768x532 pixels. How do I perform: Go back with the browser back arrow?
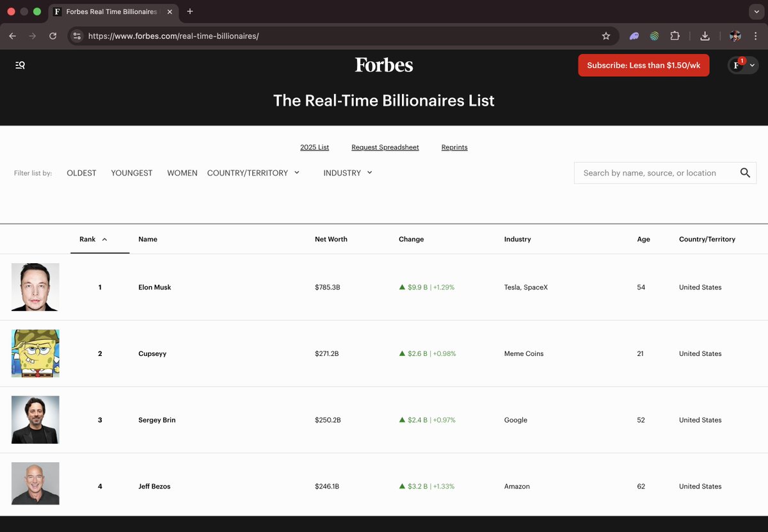click(12, 36)
